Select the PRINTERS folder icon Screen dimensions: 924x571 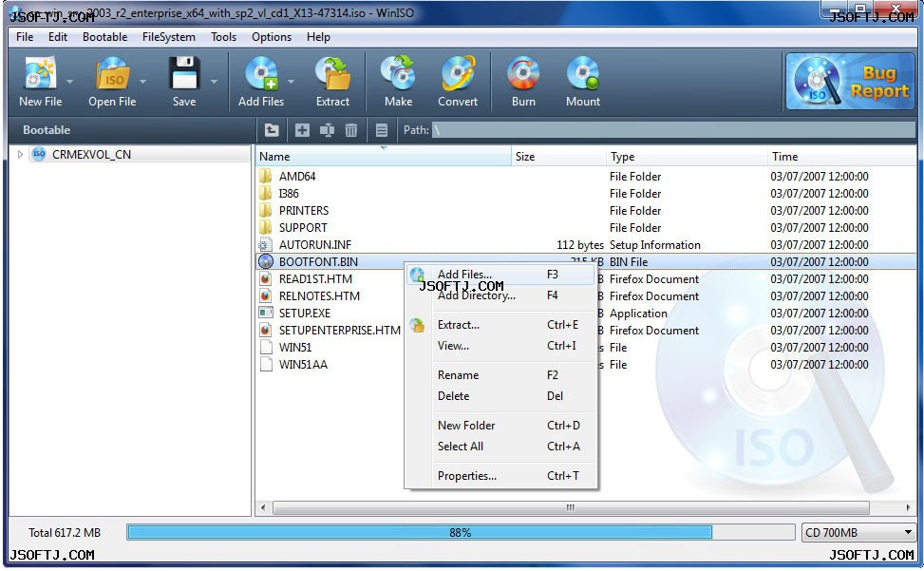[x=266, y=210]
